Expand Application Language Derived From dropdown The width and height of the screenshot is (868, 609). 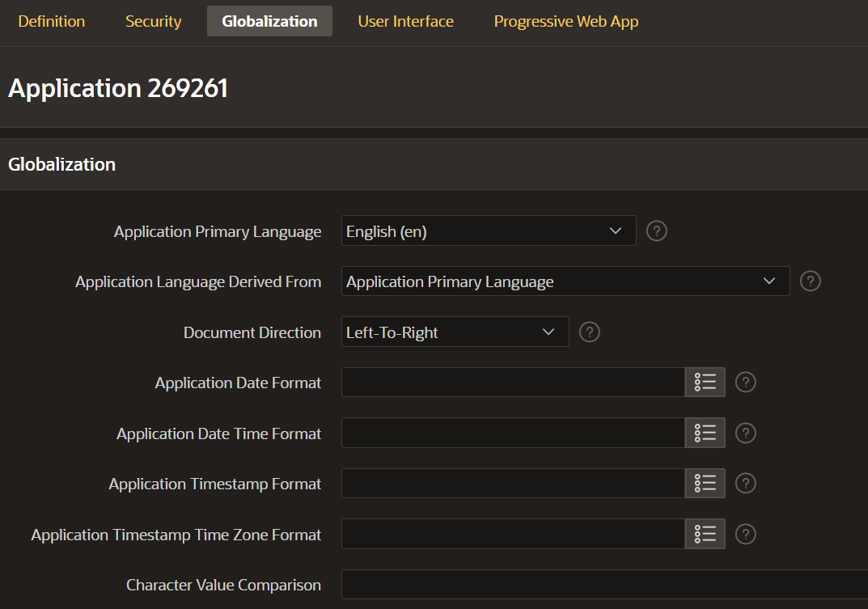[x=565, y=281]
